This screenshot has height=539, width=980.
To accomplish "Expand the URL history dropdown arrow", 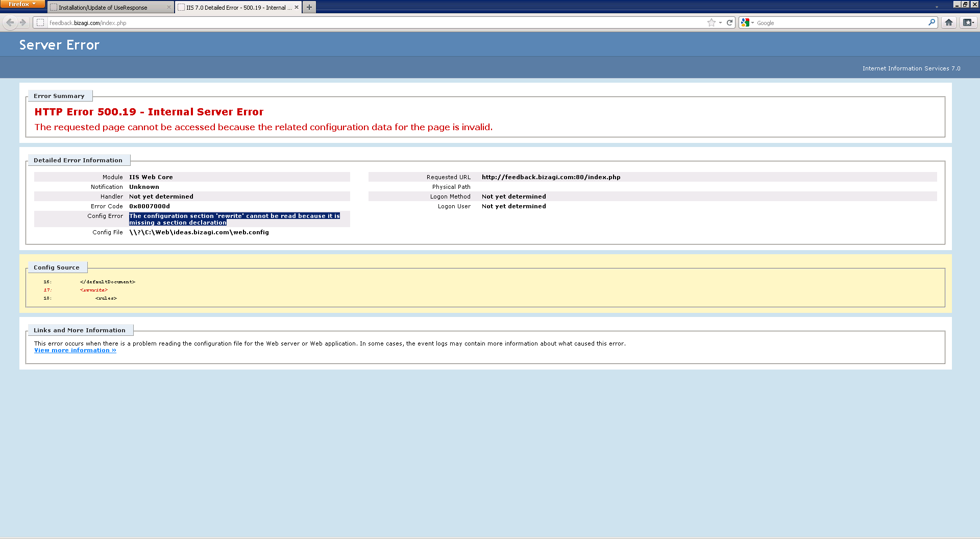I will tap(720, 22).
